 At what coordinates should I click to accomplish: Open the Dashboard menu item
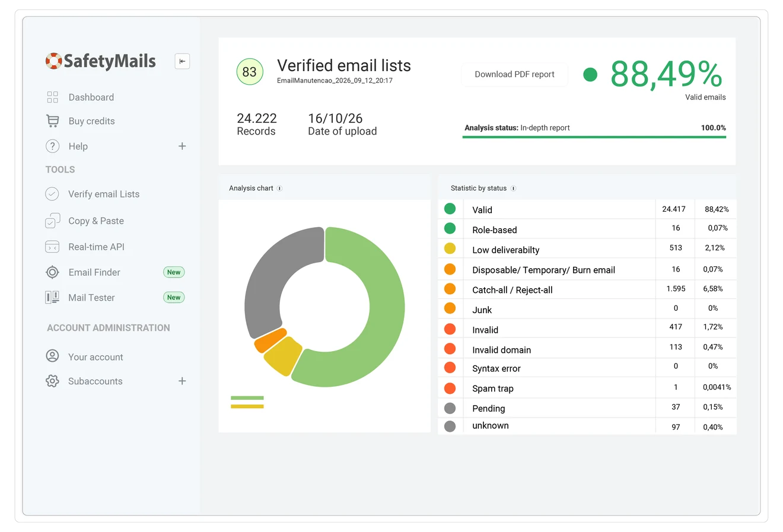(x=91, y=97)
